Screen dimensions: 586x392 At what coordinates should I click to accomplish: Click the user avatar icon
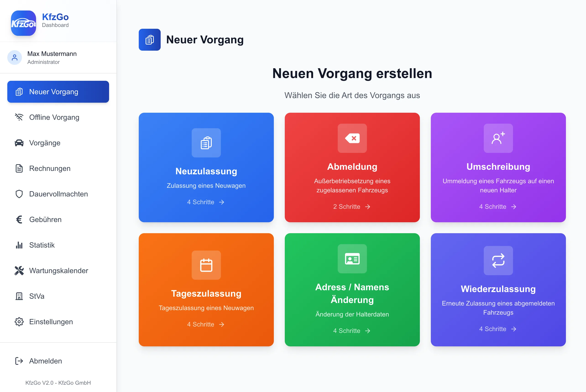click(15, 57)
